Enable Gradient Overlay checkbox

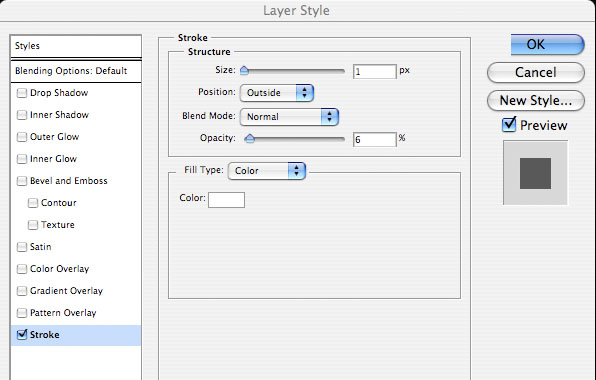tap(22, 291)
